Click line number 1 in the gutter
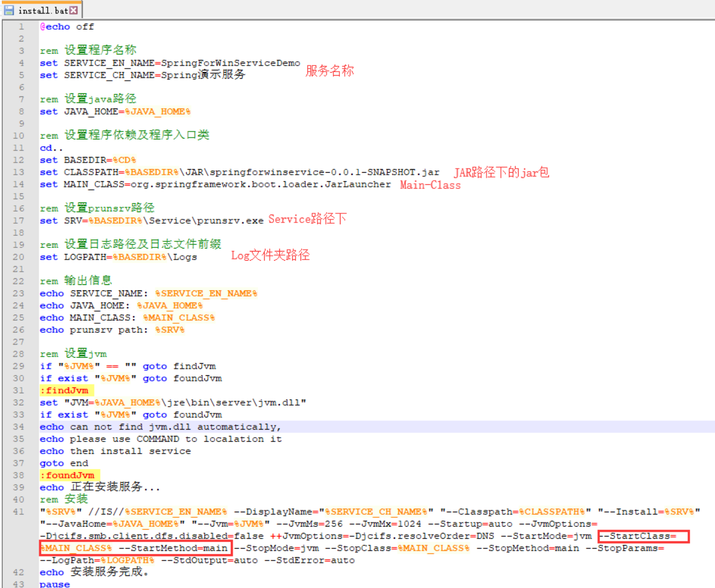Image resolution: width=715 pixels, height=588 pixels. [21, 26]
